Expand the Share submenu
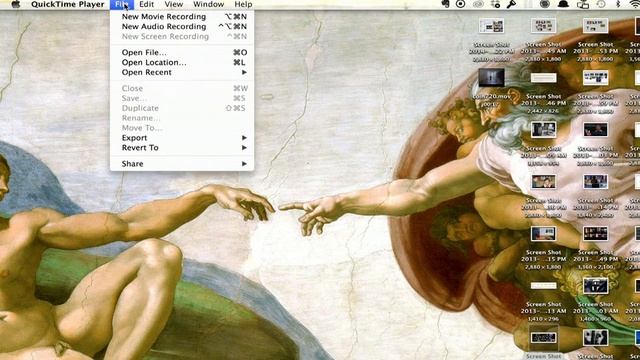The image size is (640, 360). (x=182, y=164)
